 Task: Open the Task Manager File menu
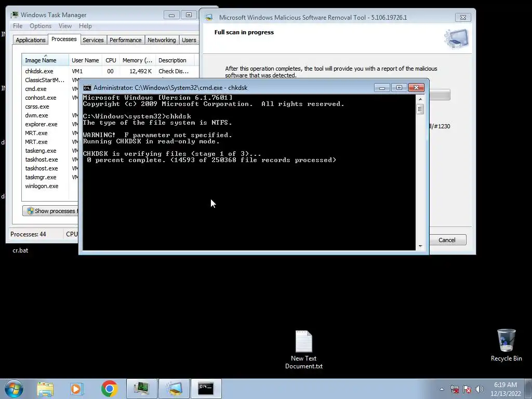coord(18,26)
